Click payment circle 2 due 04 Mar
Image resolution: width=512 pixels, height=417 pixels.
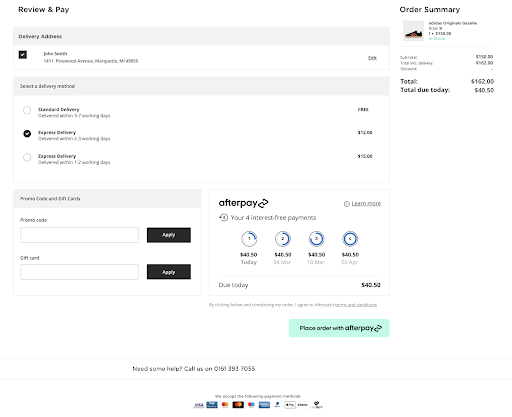click(x=283, y=239)
